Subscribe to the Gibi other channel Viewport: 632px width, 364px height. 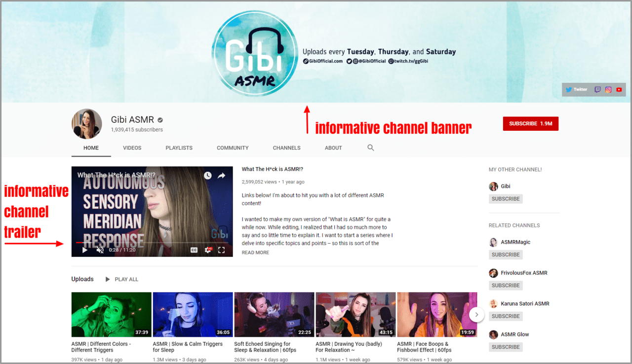point(506,199)
